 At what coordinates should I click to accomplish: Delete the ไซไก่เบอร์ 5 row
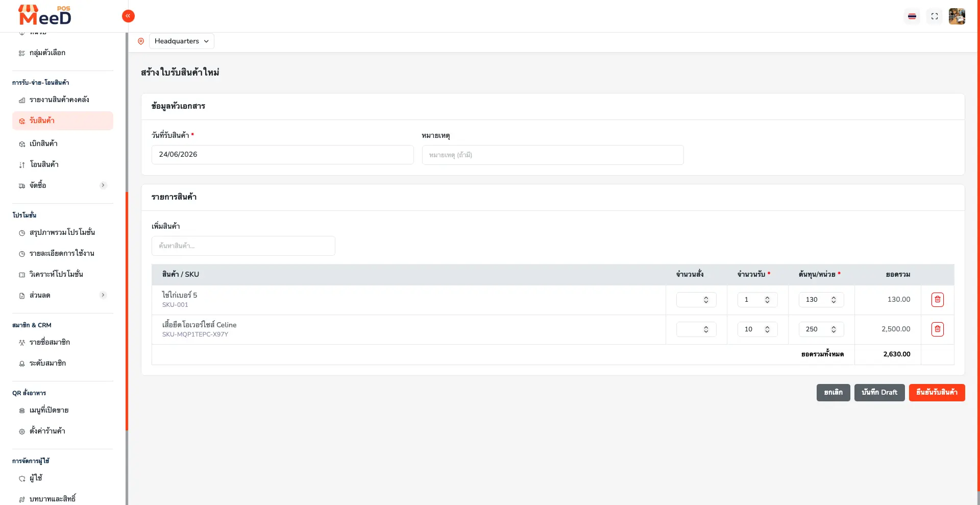pyautogui.click(x=938, y=300)
